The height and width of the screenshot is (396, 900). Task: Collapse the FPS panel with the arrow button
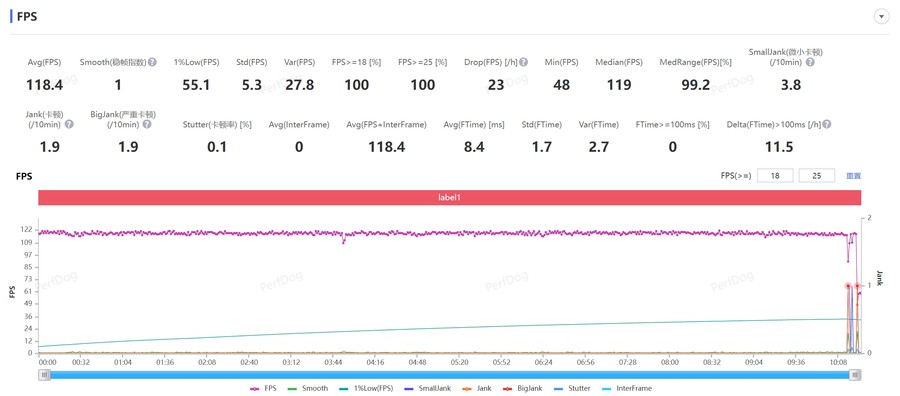click(x=881, y=17)
